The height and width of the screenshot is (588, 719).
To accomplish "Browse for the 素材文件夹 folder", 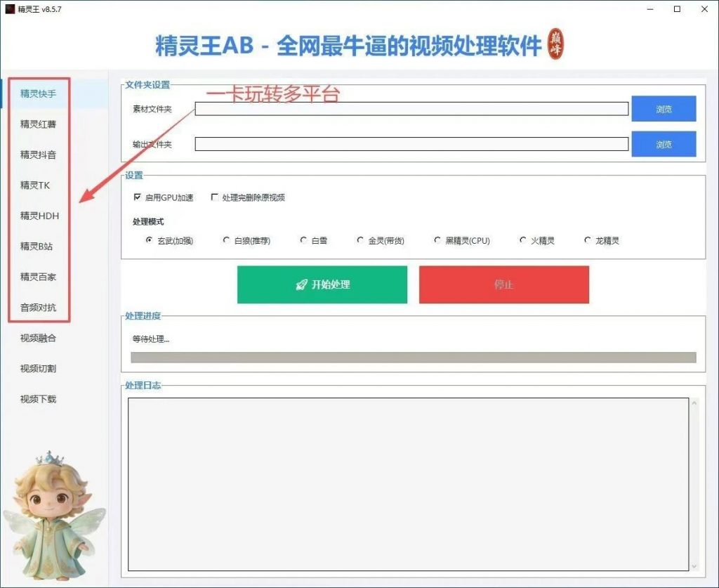I will click(664, 109).
